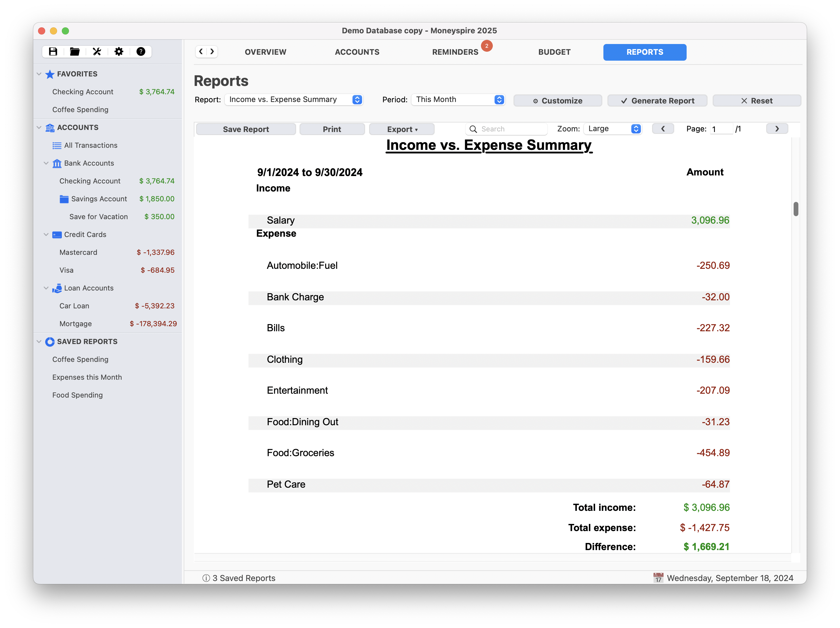Switch to the Overview tab
840x628 pixels.
[265, 52]
